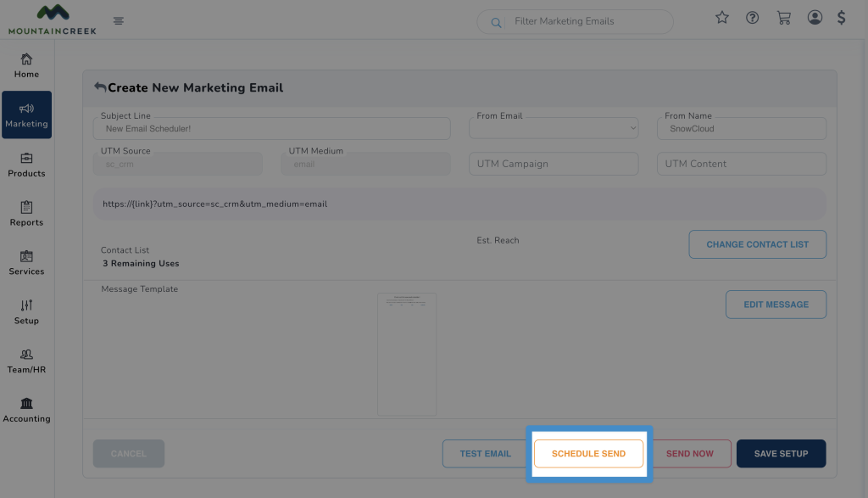Click the Save Setup button

pyautogui.click(x=781, y=454)
